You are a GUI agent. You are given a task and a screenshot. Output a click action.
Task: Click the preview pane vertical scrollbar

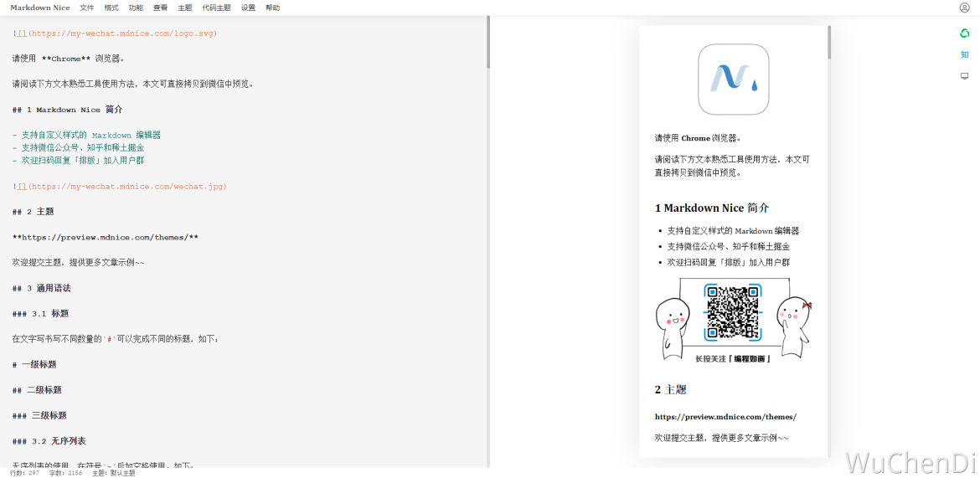[x=829, y=43]
